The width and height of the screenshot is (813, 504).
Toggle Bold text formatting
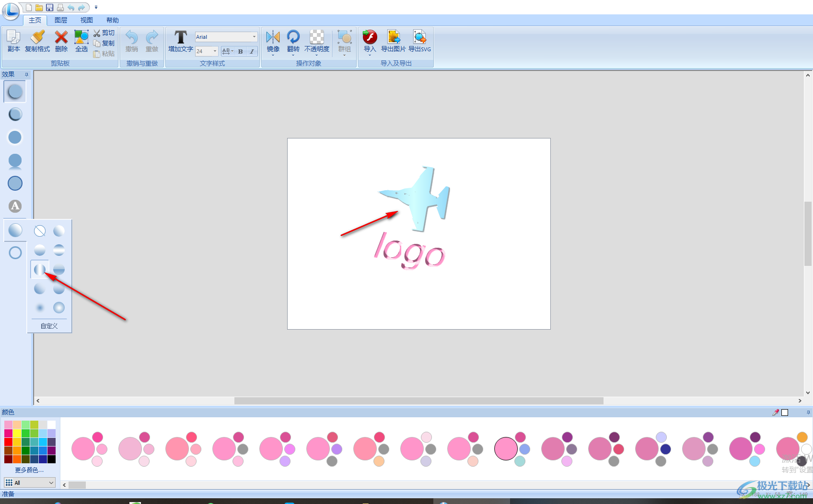pos(241,51)
